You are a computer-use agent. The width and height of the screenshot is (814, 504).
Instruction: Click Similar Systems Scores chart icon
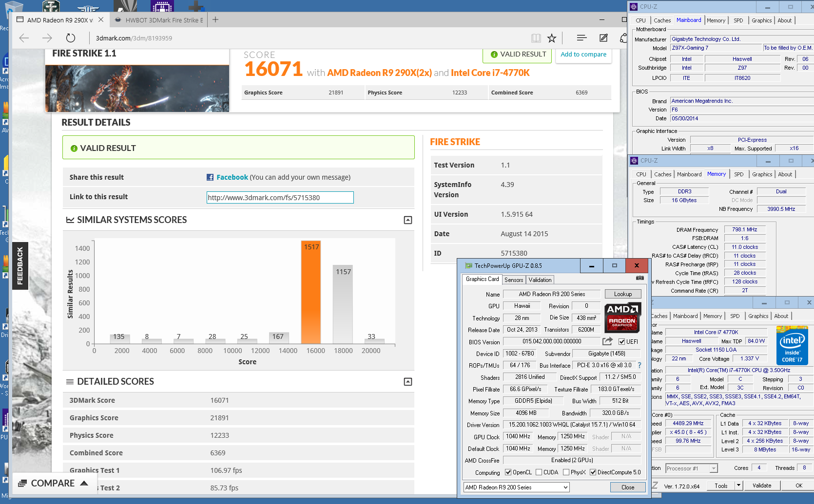click(70, 220)
